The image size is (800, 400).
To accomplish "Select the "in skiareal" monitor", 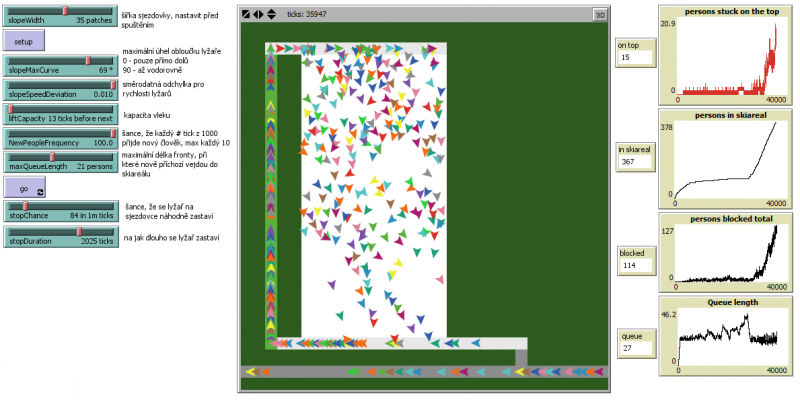I will [x=633, y=156].
